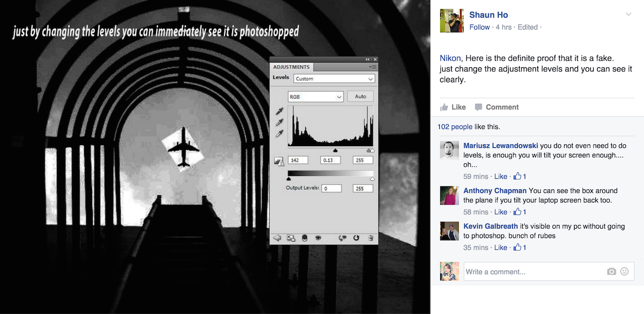Click the Output Levels field showing 0

[332, 188]
